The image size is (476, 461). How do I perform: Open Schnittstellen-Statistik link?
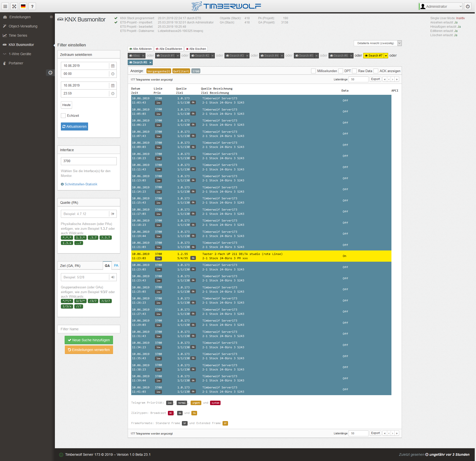pyautogui.click(x=81, y=184)
